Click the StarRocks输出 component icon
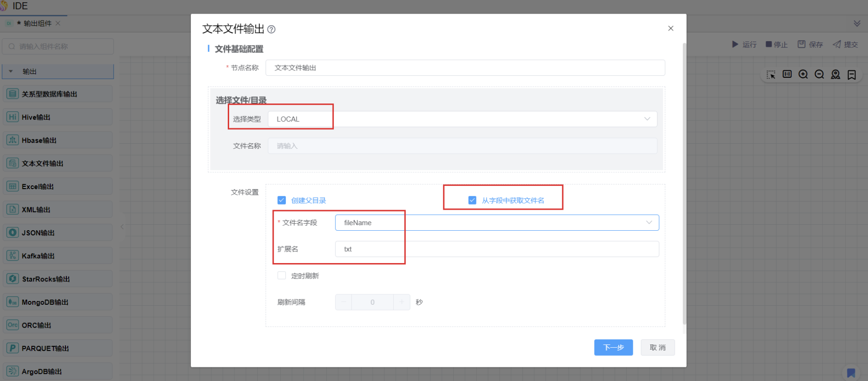This screenshot has height=381, width=868. (x=13, y=279)
